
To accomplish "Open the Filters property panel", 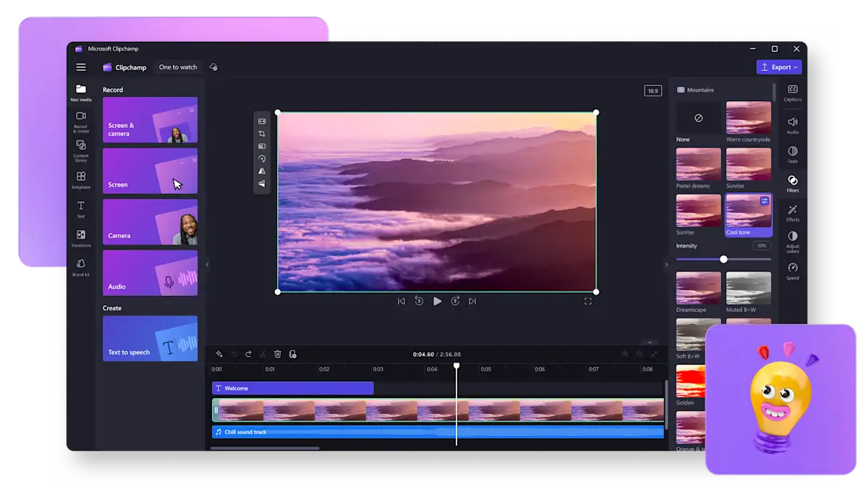I will point(793,184).
